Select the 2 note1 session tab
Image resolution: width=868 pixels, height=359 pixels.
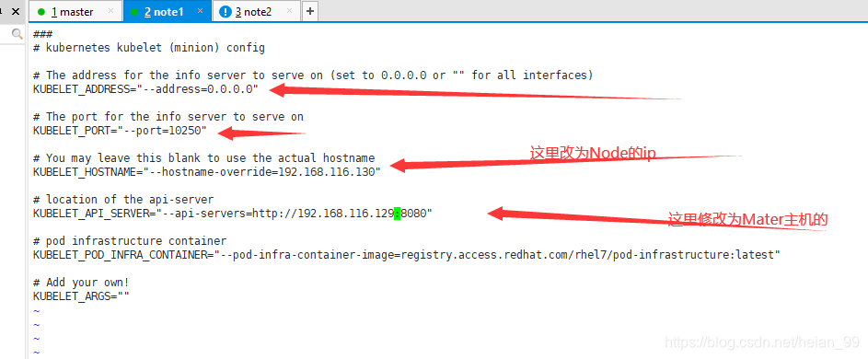point(167,12)
